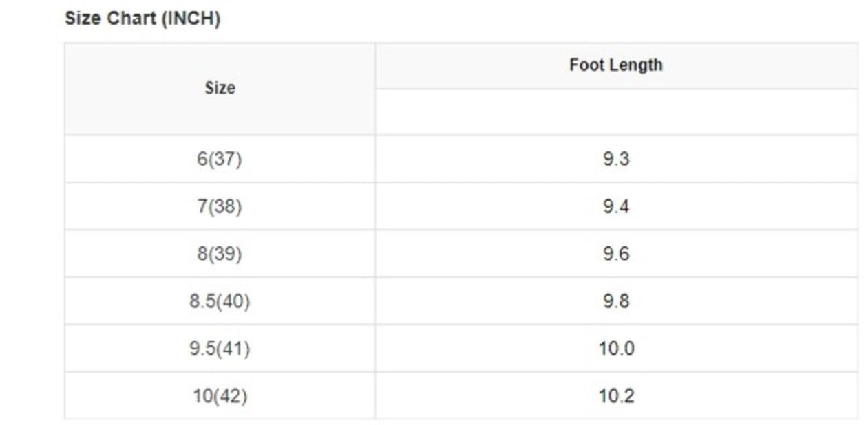Screen dimensions: 868x425
Task: Click the 9.3 foot length value
Action: click(615, 159)
